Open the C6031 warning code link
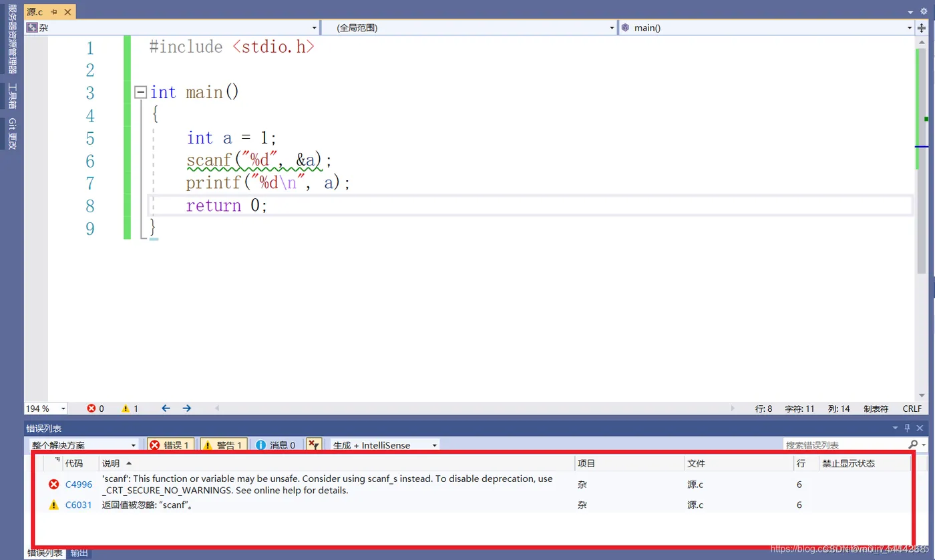Screen dimensions: 935x560 coord(79,505)
